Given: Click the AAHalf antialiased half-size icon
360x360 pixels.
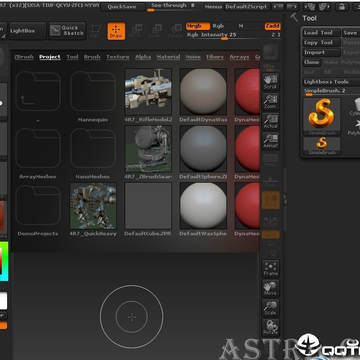Looking at the screenshot, I should [x=270, y=141].
